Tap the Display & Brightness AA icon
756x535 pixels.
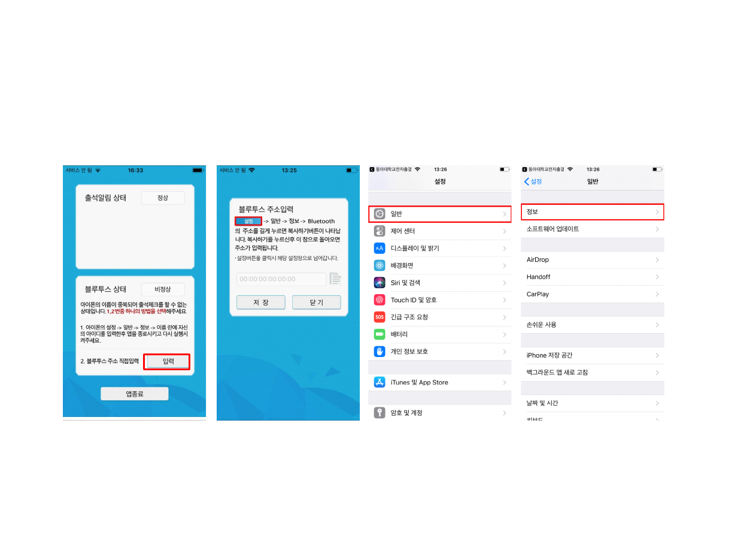point(379,248)
